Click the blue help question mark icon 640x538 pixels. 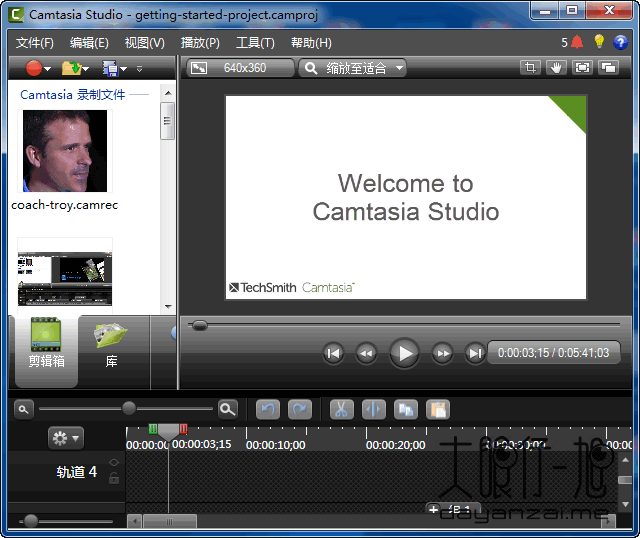pos(620,42)
